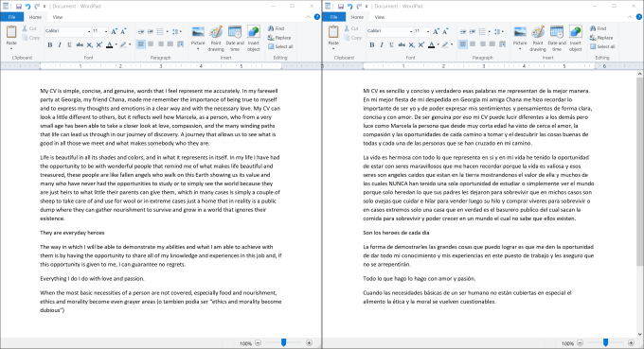Click Replace in right WordPad window
Viewport: 644px width, 349px height.
tap(601, 37)
